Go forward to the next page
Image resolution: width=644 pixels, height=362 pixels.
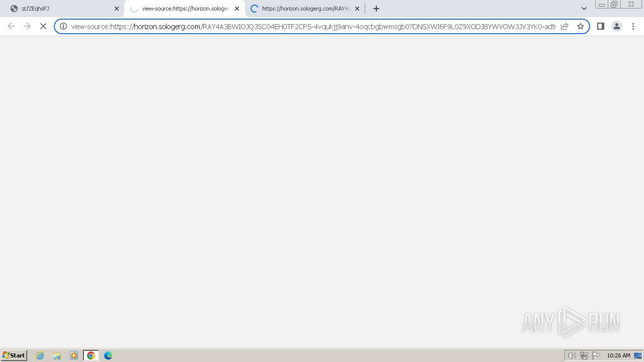click(x=27, y=26)
